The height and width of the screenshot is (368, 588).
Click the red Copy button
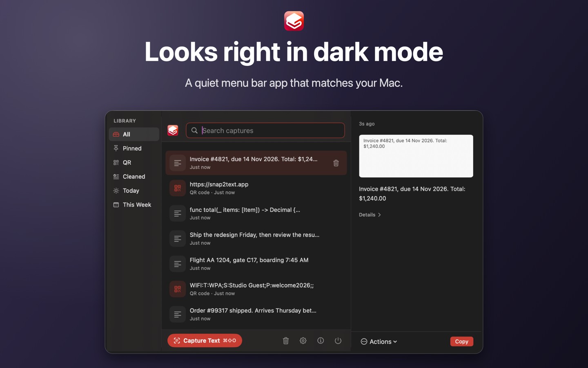pyautogui.click(x=462, y=341)
